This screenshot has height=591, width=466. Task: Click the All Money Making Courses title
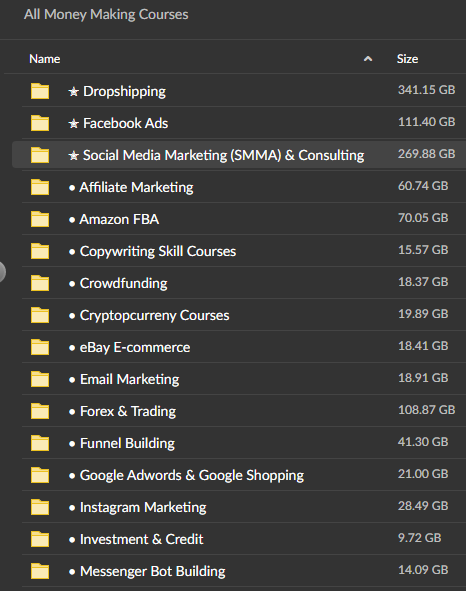click(x=106, y=14)
